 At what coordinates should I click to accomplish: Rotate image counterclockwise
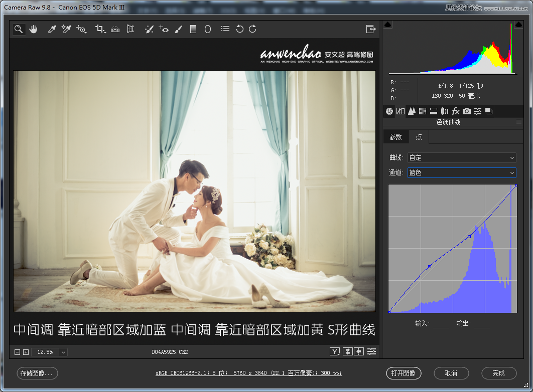[x=239, y=29]
